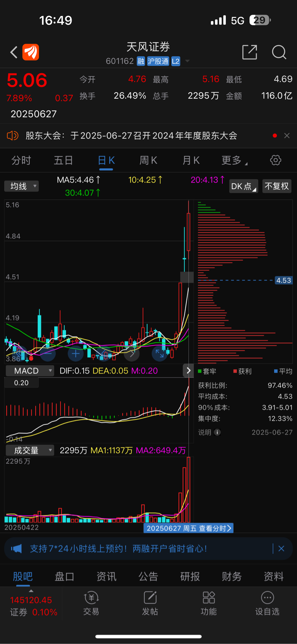297x644 pixels.
Task: Open the 公告 tab
Action: click(148, 577)
